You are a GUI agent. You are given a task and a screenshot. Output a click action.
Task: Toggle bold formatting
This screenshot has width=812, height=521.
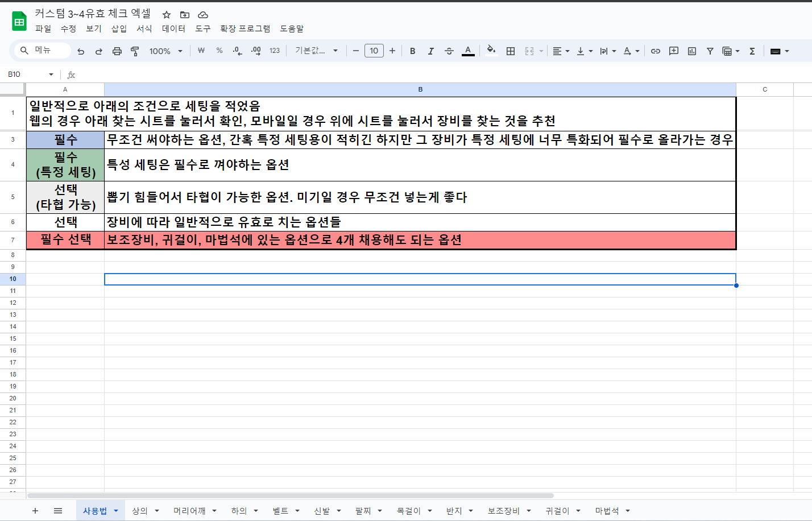[x=412, y=51]
